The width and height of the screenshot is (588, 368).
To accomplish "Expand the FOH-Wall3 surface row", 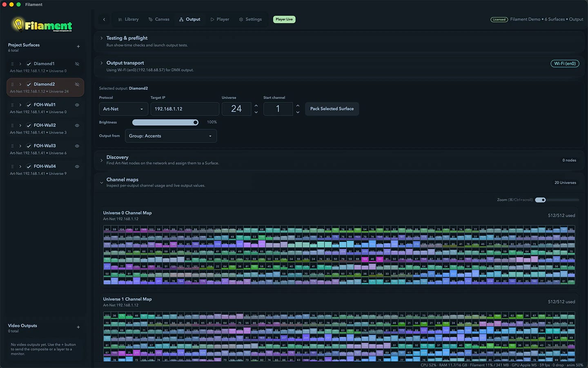I will [20, 146].
